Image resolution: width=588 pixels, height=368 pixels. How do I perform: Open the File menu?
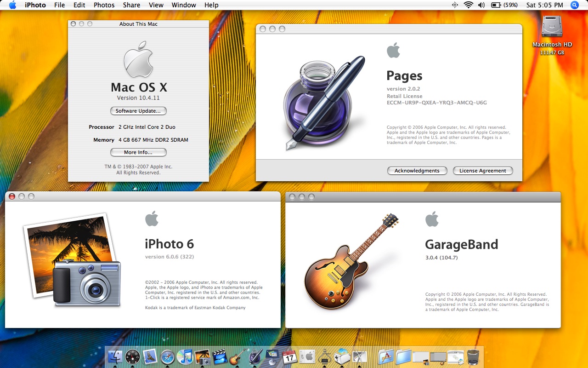tap(59, 5)
